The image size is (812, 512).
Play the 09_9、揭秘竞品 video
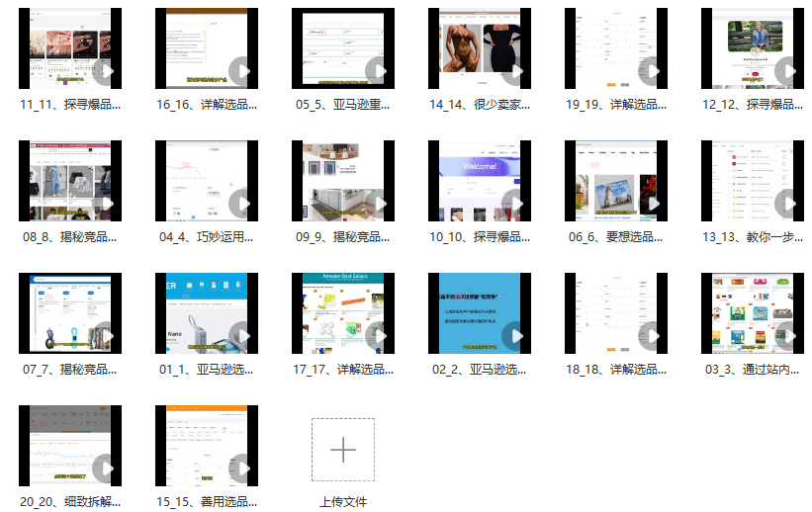pyautogui.click(x=379, y=204)
